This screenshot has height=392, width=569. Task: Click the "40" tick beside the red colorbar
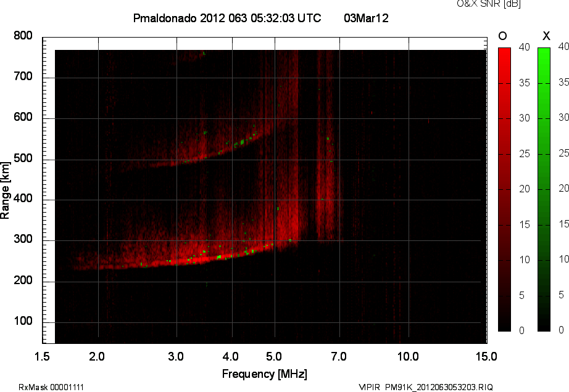525,47
